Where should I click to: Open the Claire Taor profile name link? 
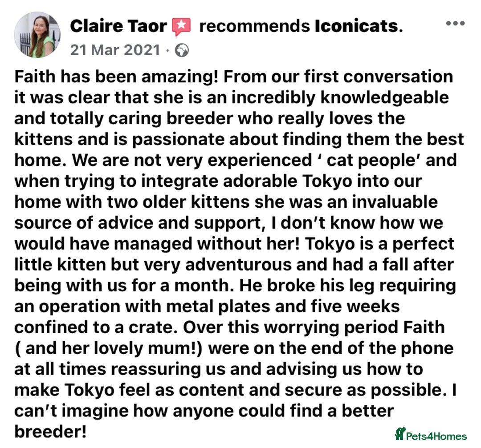point(118,26)
